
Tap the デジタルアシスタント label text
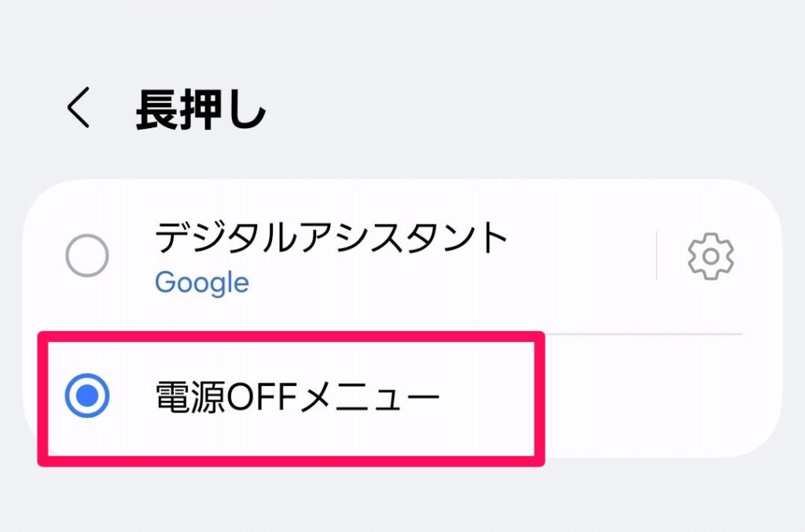pos(332,237)
